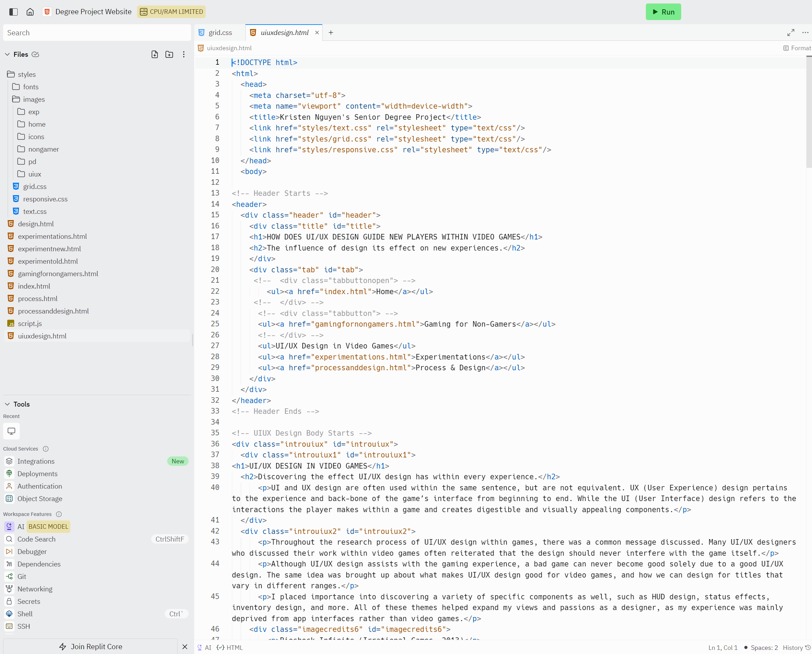Click the Format button
The width and height of the screenshot is (812, 654).
(x=796, y=48)
